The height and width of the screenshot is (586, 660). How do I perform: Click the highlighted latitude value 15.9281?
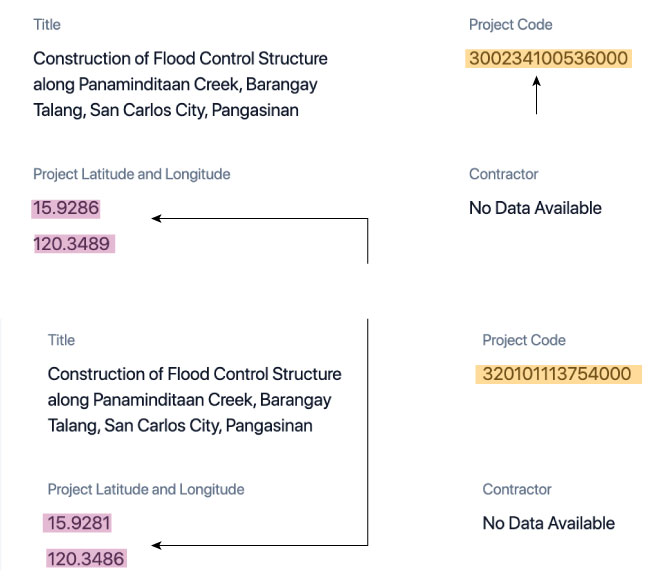tap(80, 523)
